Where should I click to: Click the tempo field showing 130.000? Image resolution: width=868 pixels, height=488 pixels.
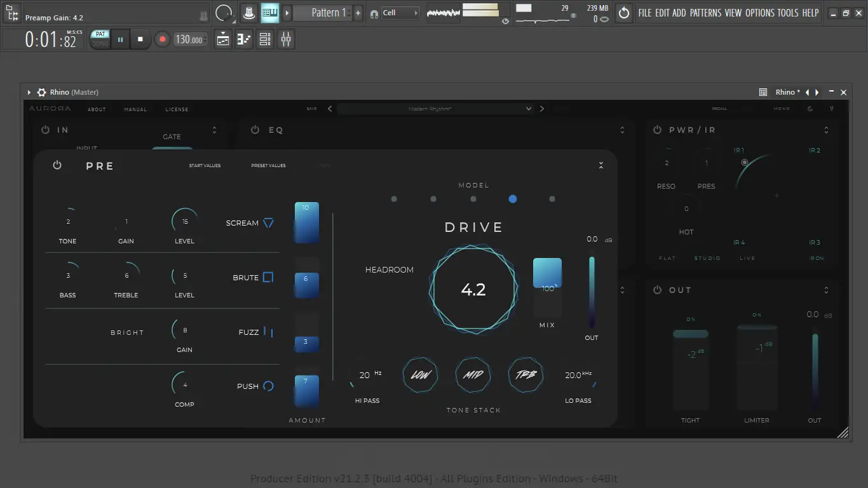point(189,39)
